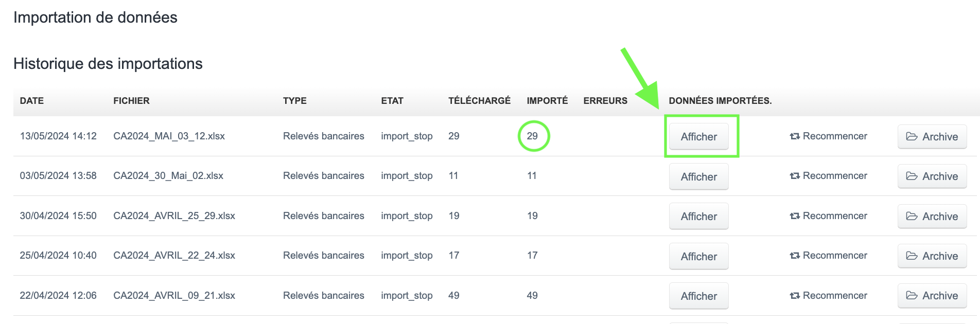Click retry icon for CA2024_AVRIL_25_29.xlsx row
The image size is (980, 324).
[795, 216]
